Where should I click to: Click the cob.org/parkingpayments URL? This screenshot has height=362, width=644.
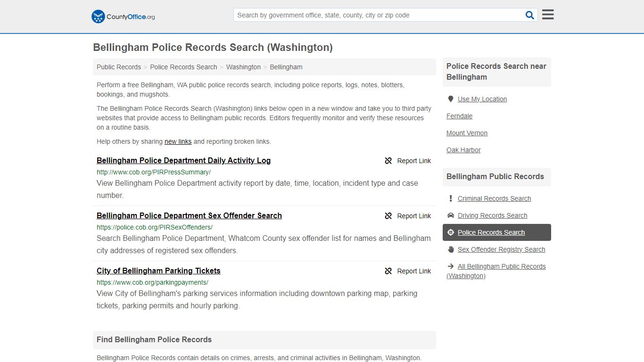(x=152, y=282)
